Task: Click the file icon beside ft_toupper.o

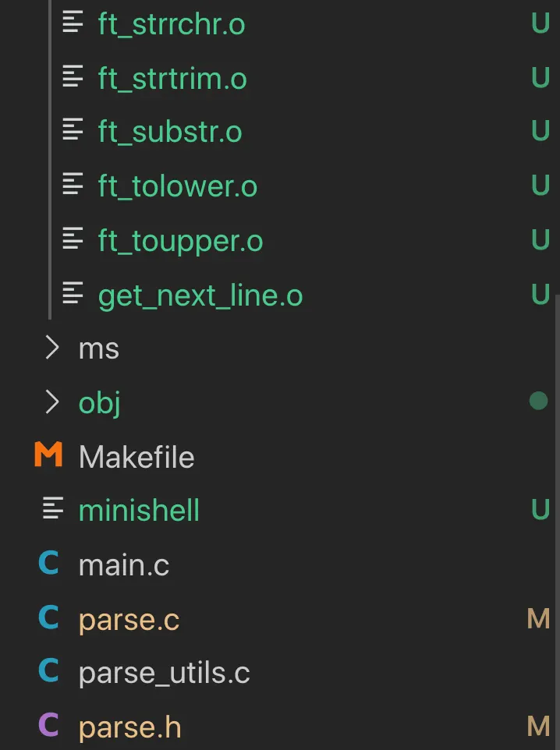Action: point(73,239)
